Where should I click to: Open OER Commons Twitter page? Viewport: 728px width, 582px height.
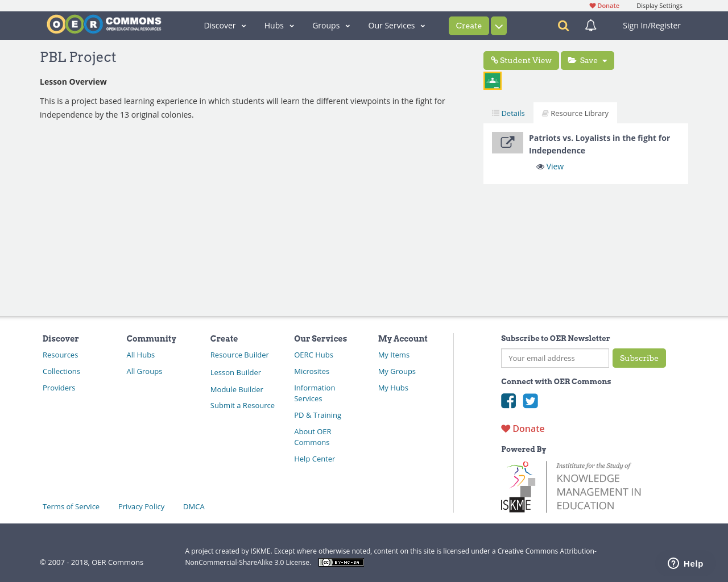pos(530,401)
